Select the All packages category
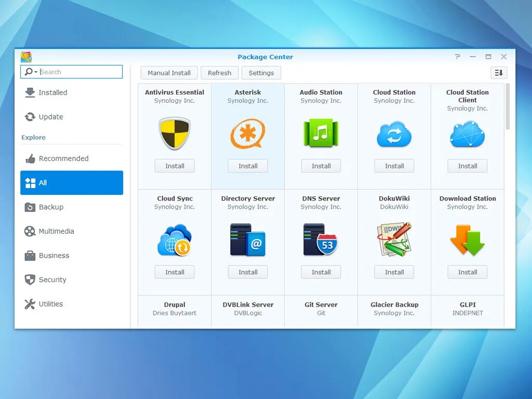 71,182
